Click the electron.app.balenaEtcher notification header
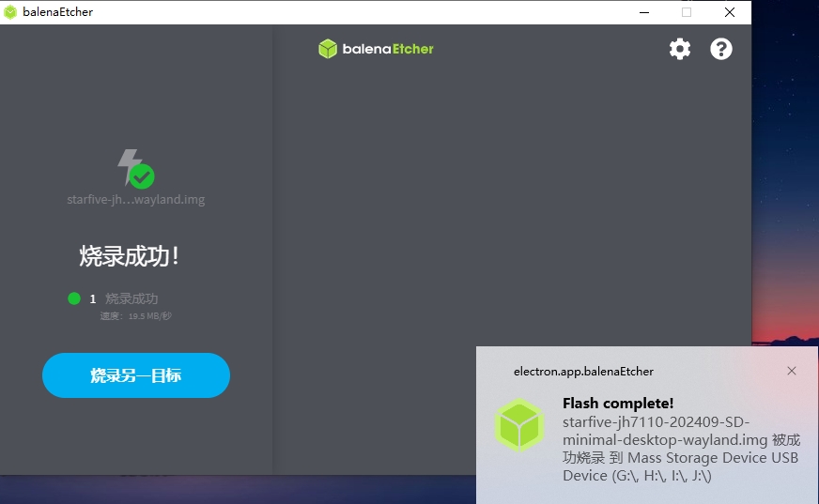This screenshot has width=819, height=504. tap(583, 371)
